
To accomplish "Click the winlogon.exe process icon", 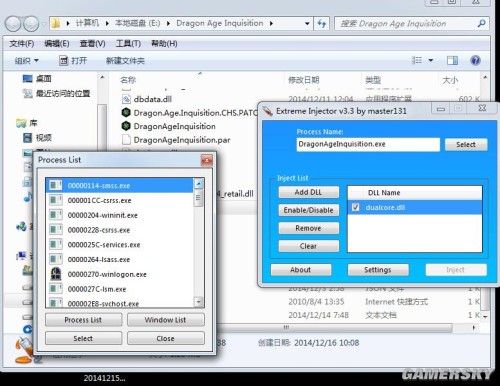I will tap(56, 274).
